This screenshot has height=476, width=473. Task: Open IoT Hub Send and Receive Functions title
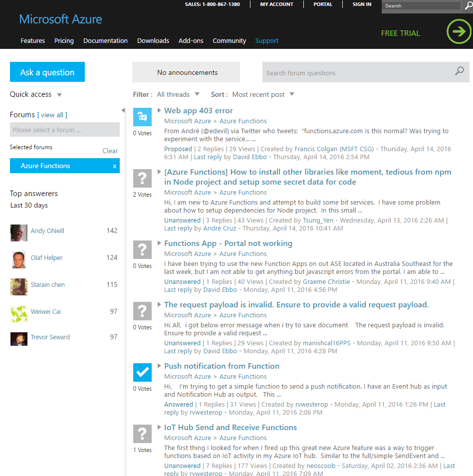231,427
